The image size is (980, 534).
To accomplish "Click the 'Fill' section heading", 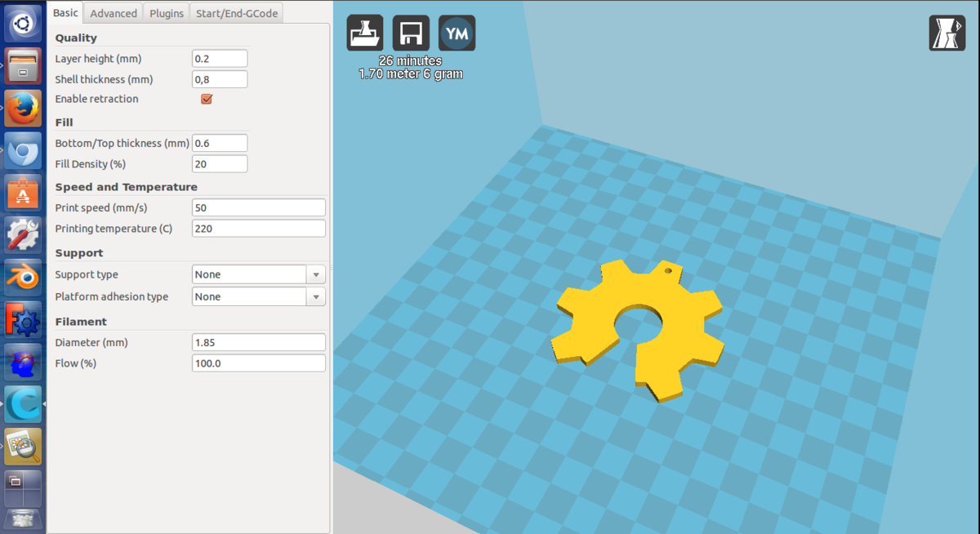I will tap(64, 122).
